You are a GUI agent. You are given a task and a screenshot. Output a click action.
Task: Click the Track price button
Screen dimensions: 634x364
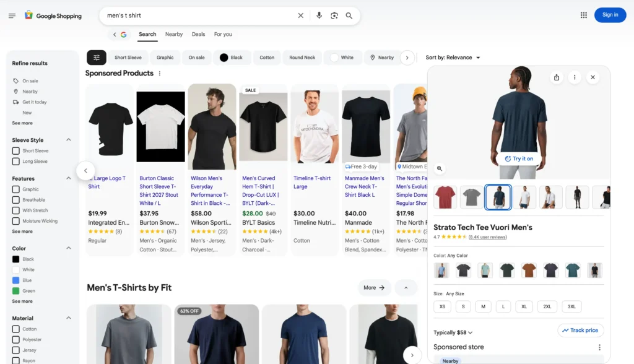[581, 331]
